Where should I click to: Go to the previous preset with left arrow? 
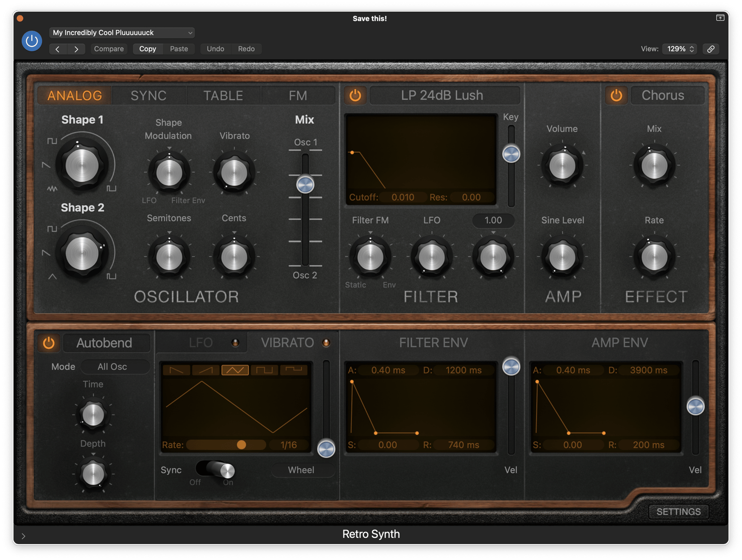tap(58, 49)
